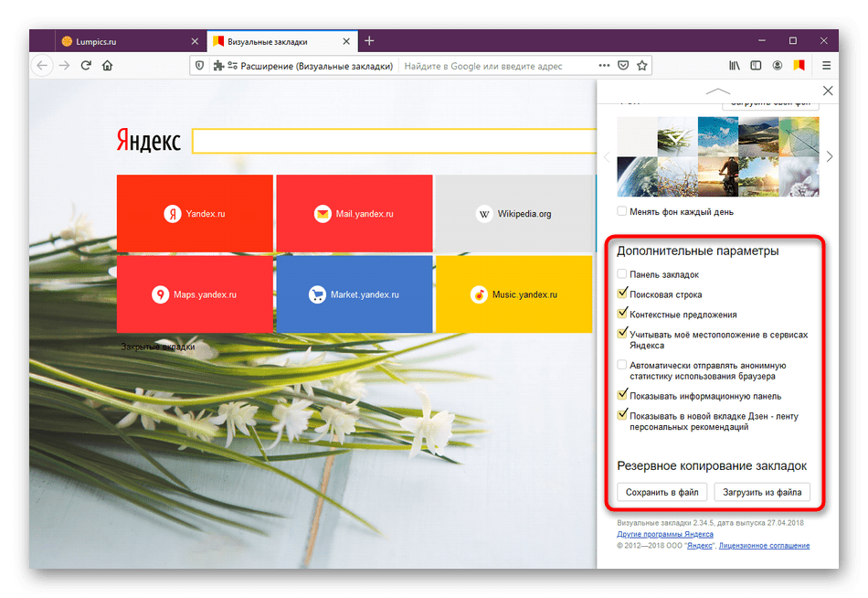Screen dimensions: 868x598
Task: Show next background thumbnails
Action: pos(830,157)
